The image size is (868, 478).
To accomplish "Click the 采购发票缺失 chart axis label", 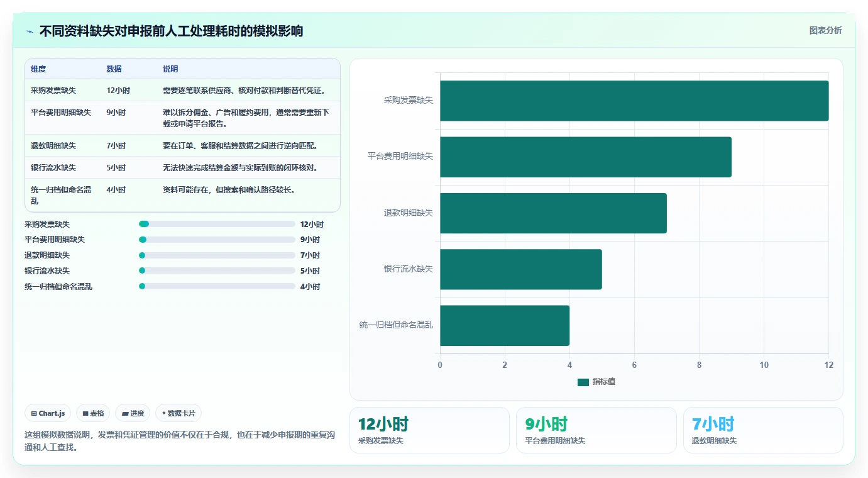I will (409, 100).
